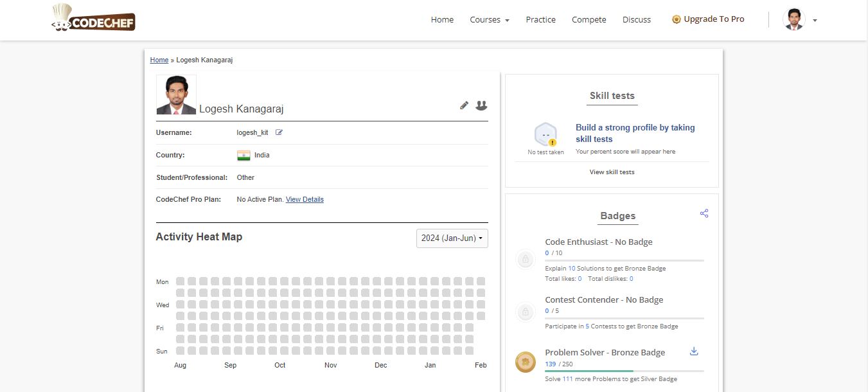Click the Feb month label on heat map

point(481,365)
